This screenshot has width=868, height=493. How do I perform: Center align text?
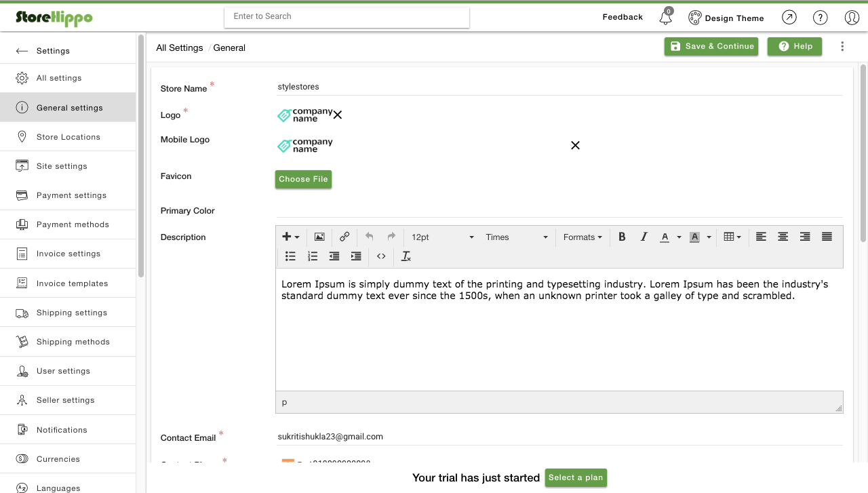point(783,237)
